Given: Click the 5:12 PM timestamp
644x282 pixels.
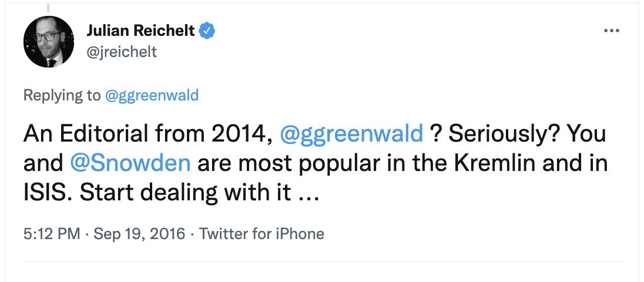Looking at the screenshot, I should pyautogui.click(x=52, y=234).
